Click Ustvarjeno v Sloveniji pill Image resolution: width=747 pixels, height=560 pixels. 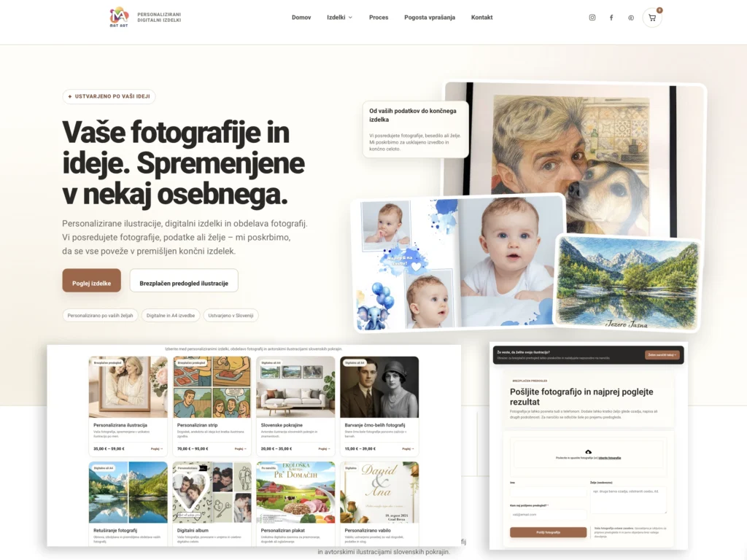point(231,315)
